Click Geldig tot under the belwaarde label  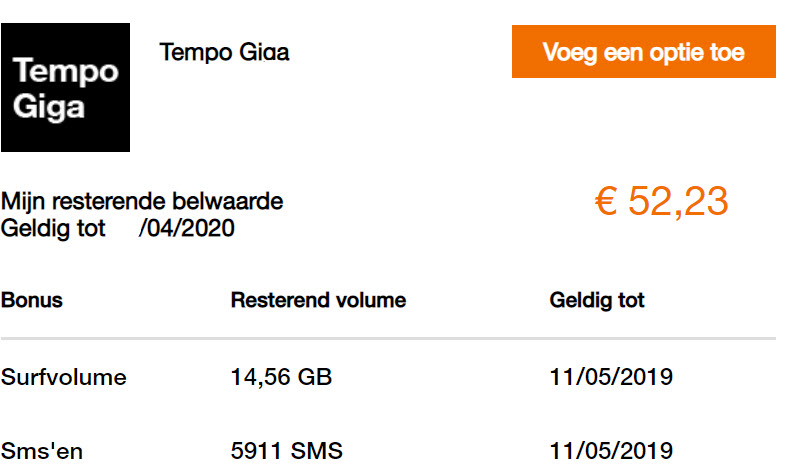[x=53, y=229]
